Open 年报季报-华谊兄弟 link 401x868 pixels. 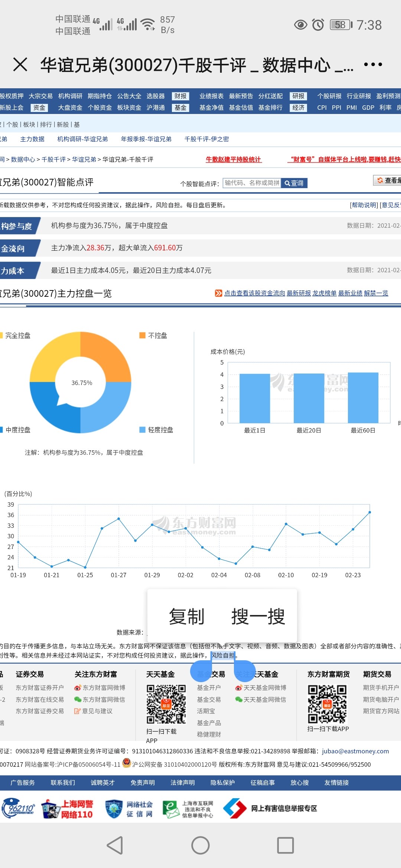(x=146, y=139)
